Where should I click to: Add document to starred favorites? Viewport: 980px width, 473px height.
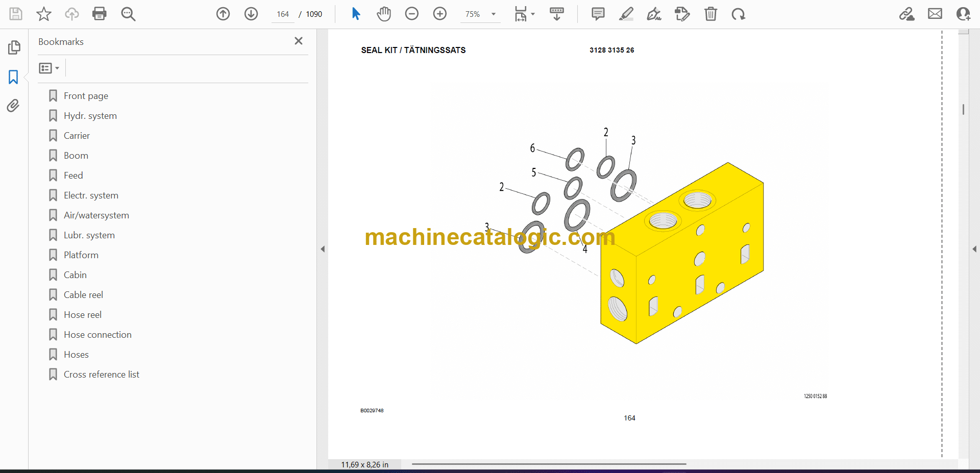[44, 14]
